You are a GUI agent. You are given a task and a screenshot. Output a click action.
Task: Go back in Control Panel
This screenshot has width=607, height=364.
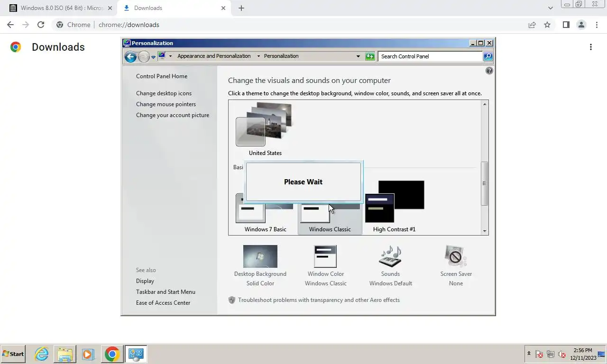[x=130, y=57]
